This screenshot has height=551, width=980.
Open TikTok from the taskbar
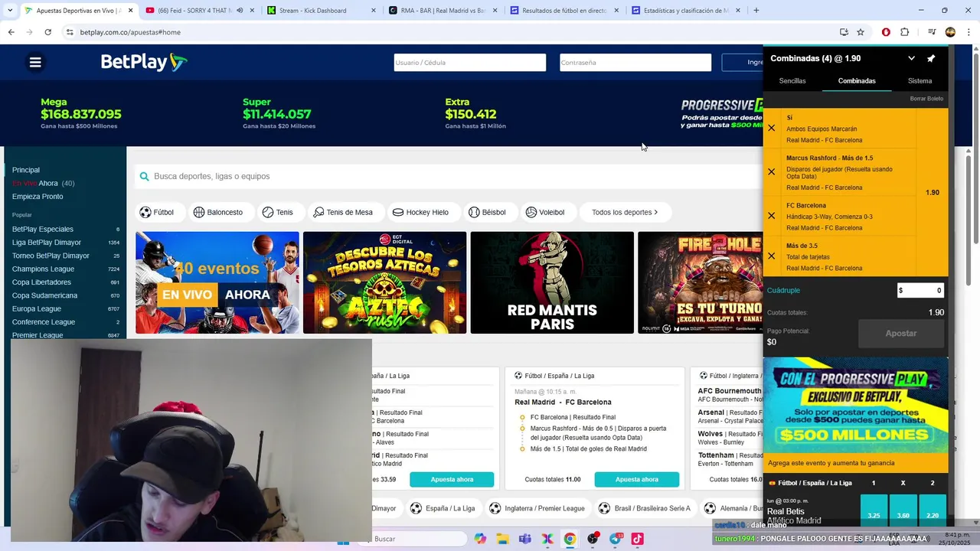click(637, 539)
